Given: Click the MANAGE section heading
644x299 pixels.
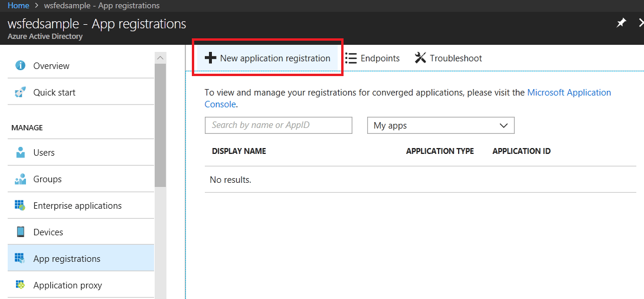Looking at the screenshot, I should 27,127.
